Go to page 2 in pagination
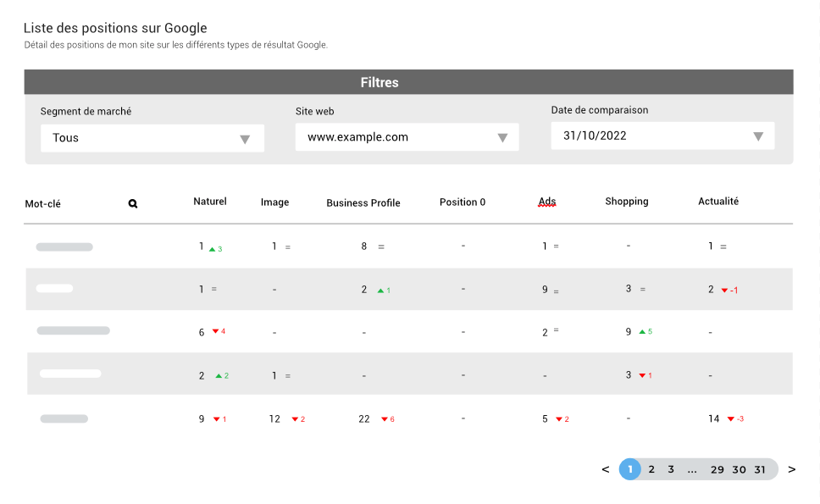The image size is (820, 504). [x=651, y=469]
